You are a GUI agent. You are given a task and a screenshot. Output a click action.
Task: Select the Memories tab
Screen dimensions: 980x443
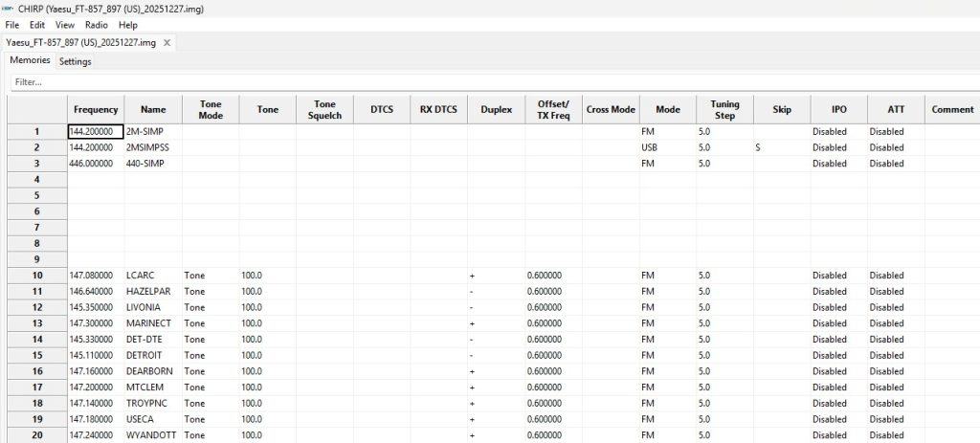point(30,60)
